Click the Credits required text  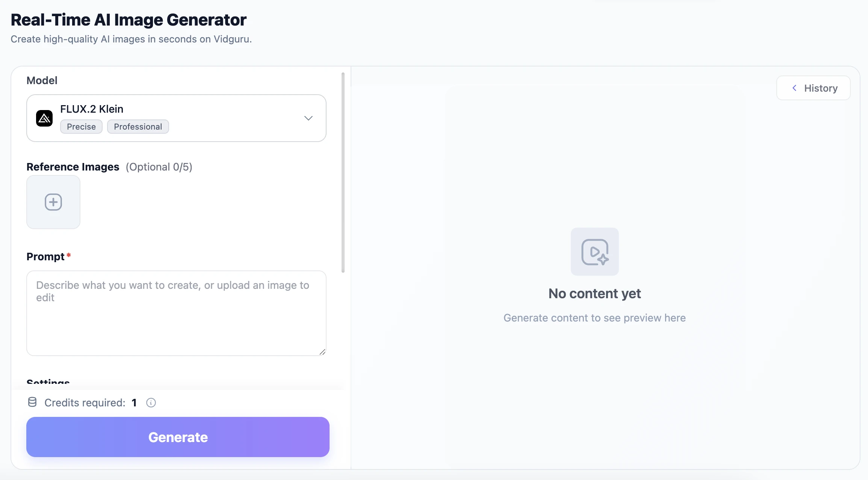click(x=85, y=403)
